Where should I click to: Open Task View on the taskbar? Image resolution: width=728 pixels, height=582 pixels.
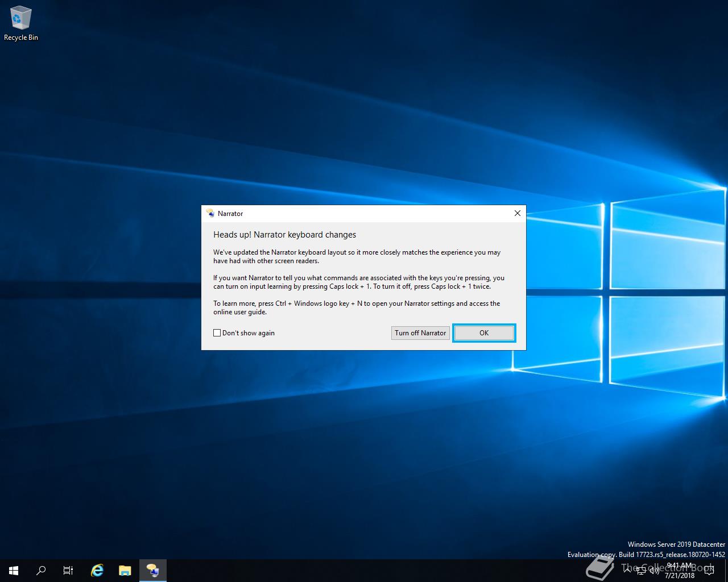[68, 571]
